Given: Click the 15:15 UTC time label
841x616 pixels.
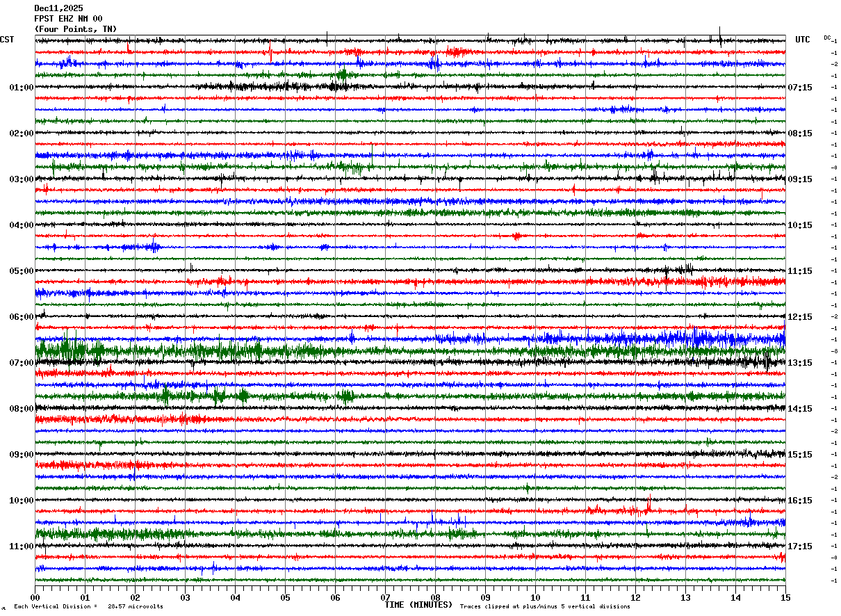Looking at the screenshot, I should pyautogui.click(x=800, y=455).
